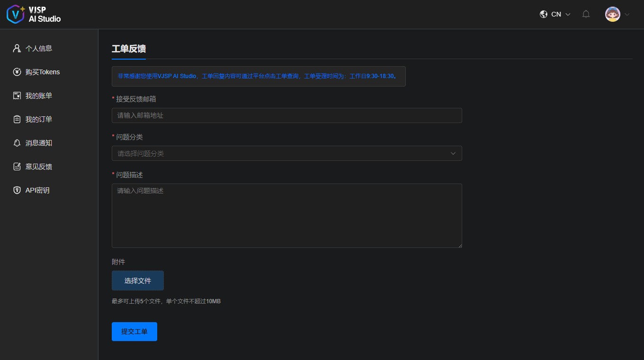Click into the 问题描述 text area
The width and height of the screenshot is (644, 360).
(286, 216)
